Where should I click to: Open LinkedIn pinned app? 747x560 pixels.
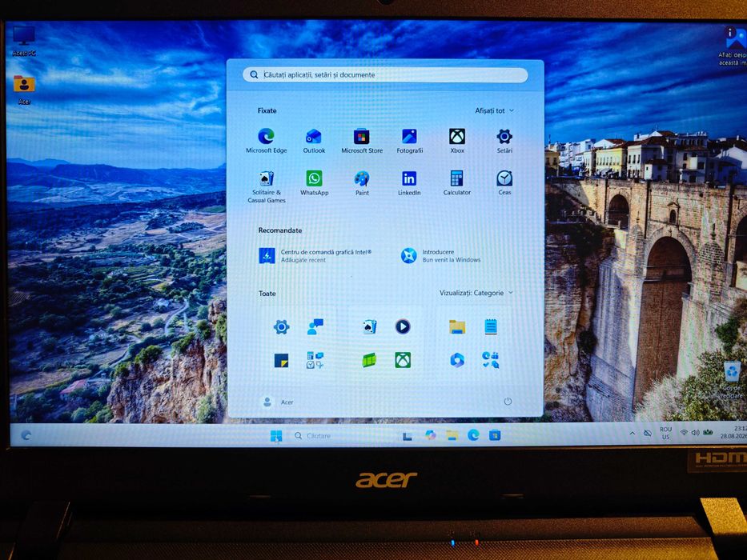[x=409, y=183]
